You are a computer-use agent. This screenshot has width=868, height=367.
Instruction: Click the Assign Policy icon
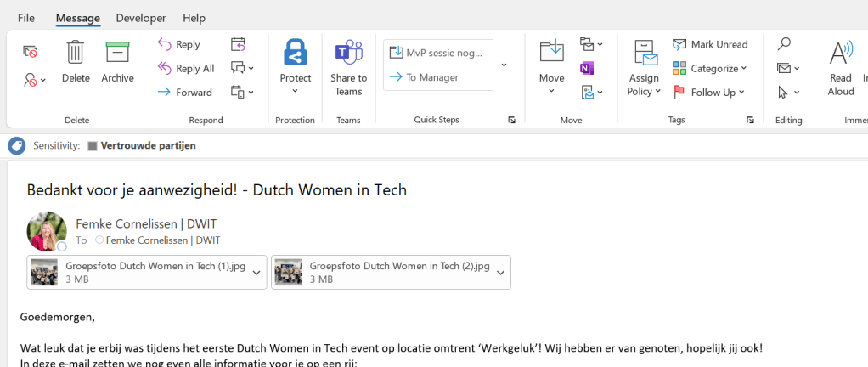click(644, 53)
